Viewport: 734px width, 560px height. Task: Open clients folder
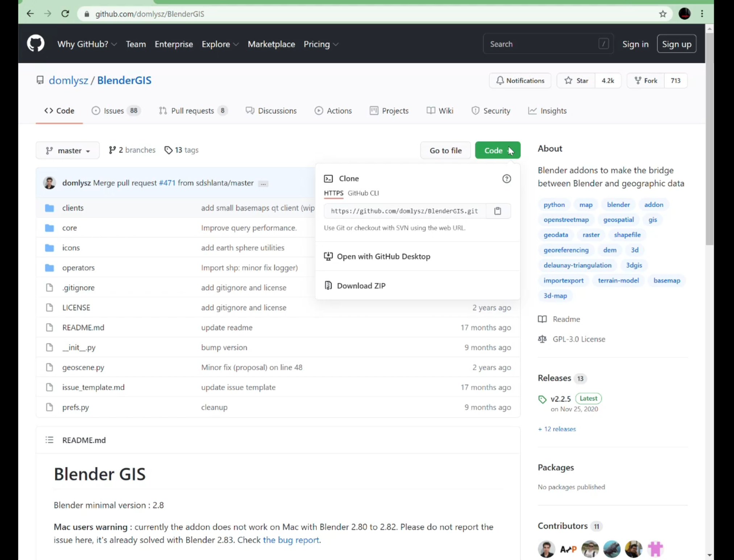tap(72, 208)
